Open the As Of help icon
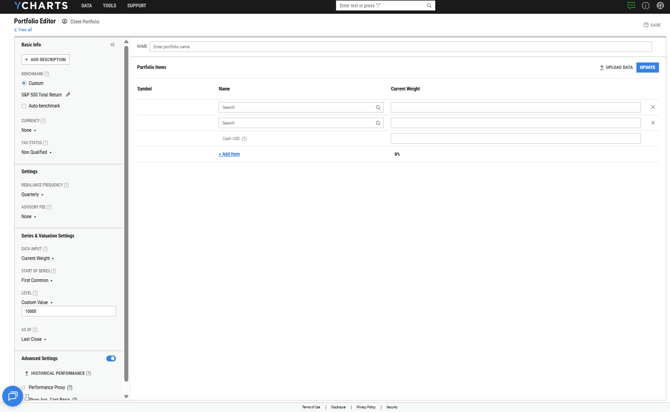670x412 pixels. tap(35, 330)
